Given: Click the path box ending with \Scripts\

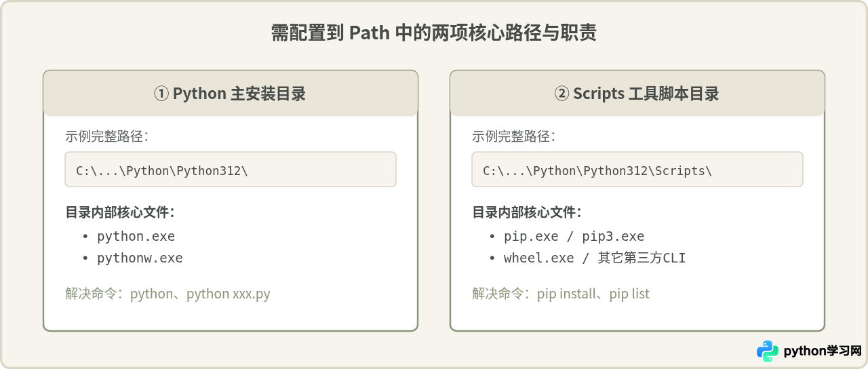Looking at the screenshot, I should 637,170.
